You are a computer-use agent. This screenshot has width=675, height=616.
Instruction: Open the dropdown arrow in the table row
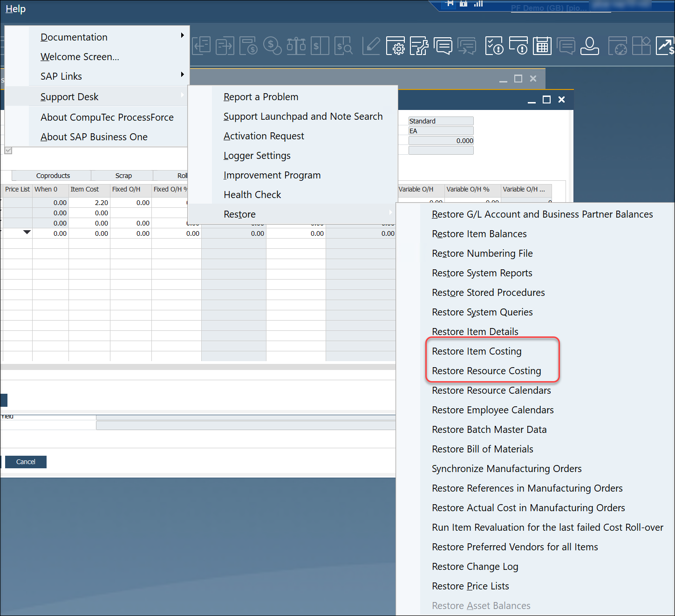pyautogui.click(x=27, y=232)
